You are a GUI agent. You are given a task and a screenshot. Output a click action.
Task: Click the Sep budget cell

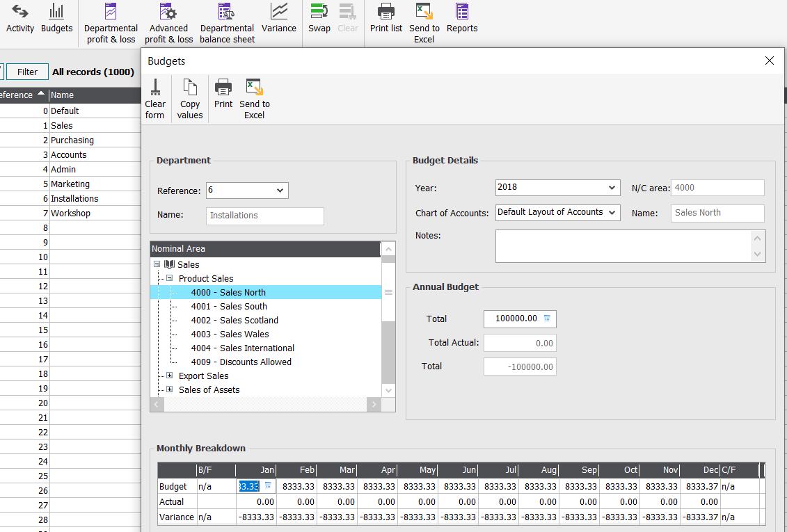point(579,486)
